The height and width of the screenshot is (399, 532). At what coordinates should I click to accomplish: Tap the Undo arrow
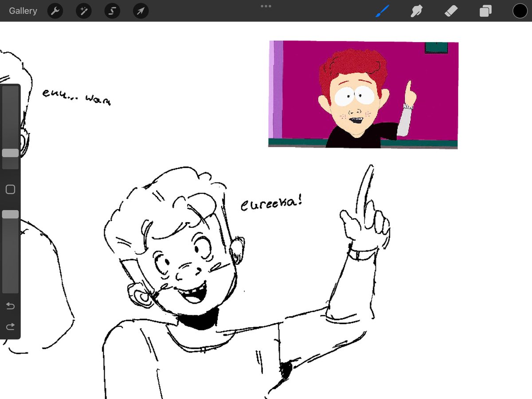pos(10,305)
